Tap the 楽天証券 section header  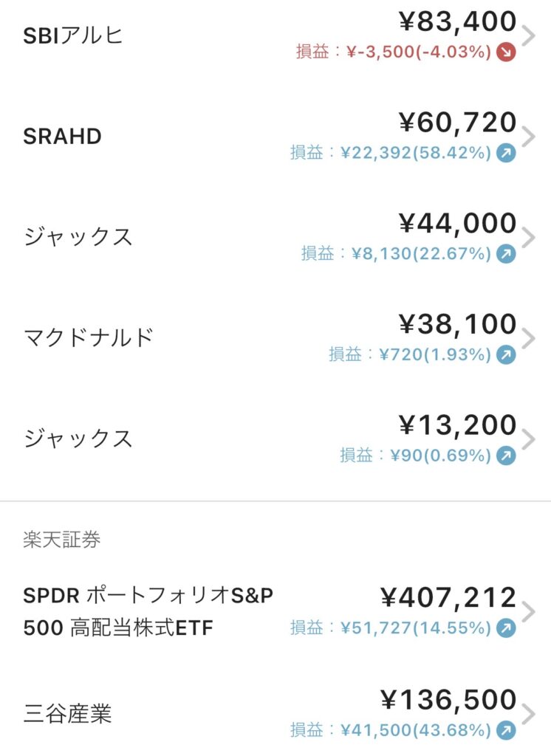coord(61,540)
